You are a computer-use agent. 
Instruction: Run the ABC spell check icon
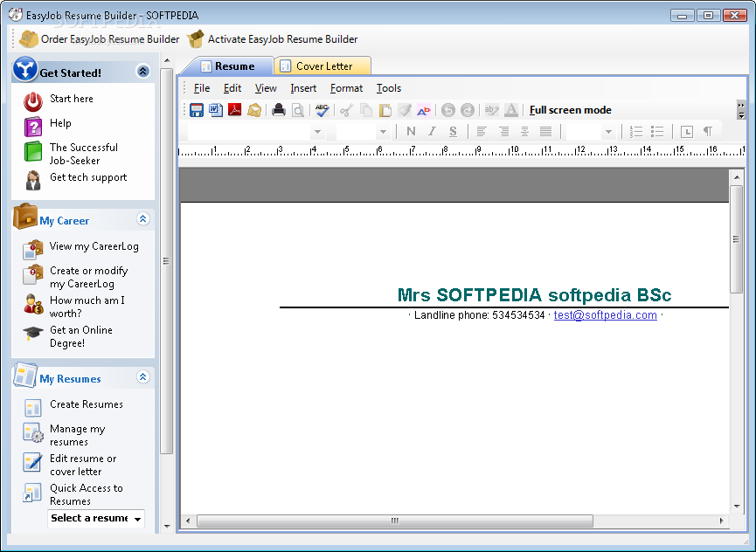[323, 110]
